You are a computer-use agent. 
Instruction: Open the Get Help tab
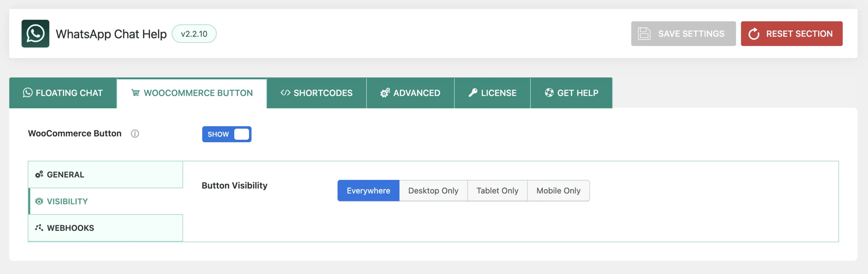[572, 93]
